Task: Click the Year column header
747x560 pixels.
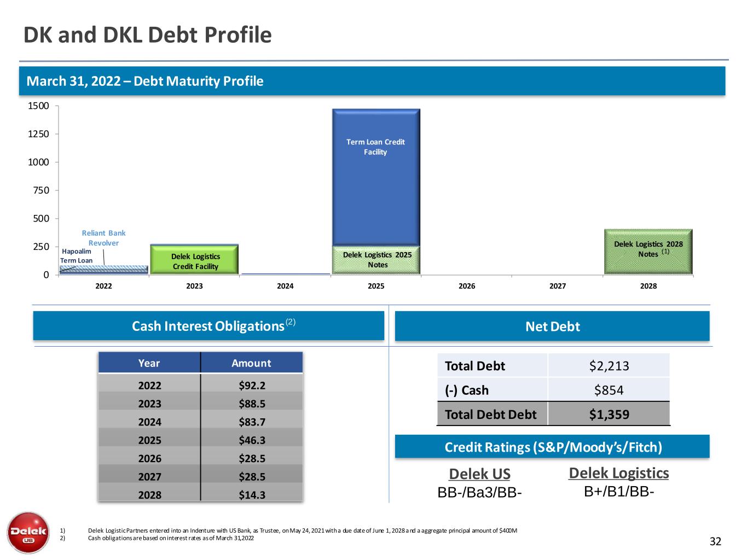Action: 149,363
